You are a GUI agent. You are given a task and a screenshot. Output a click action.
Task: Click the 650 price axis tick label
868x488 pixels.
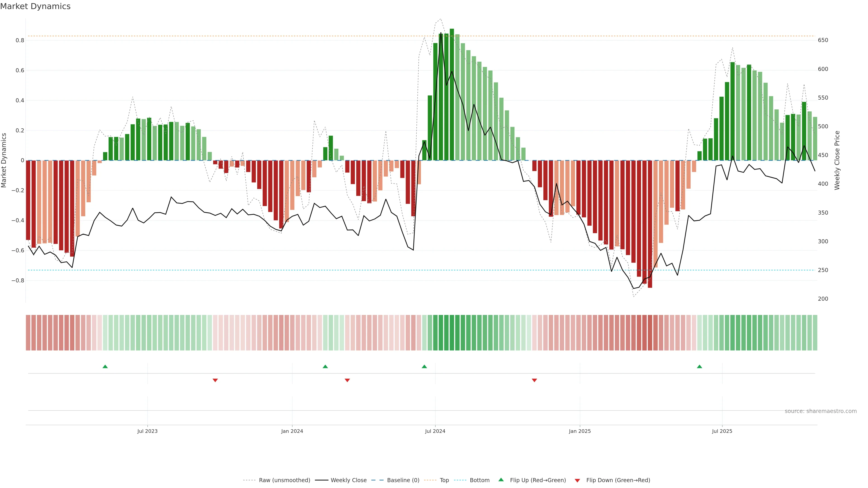(x=823, y=40)
